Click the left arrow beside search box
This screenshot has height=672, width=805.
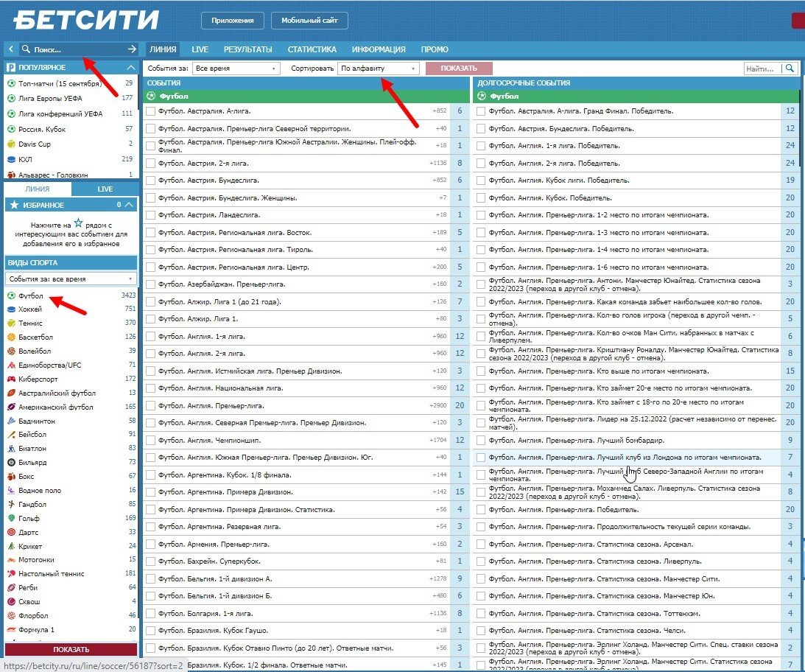pyautogui.click(x=11, y=49)
